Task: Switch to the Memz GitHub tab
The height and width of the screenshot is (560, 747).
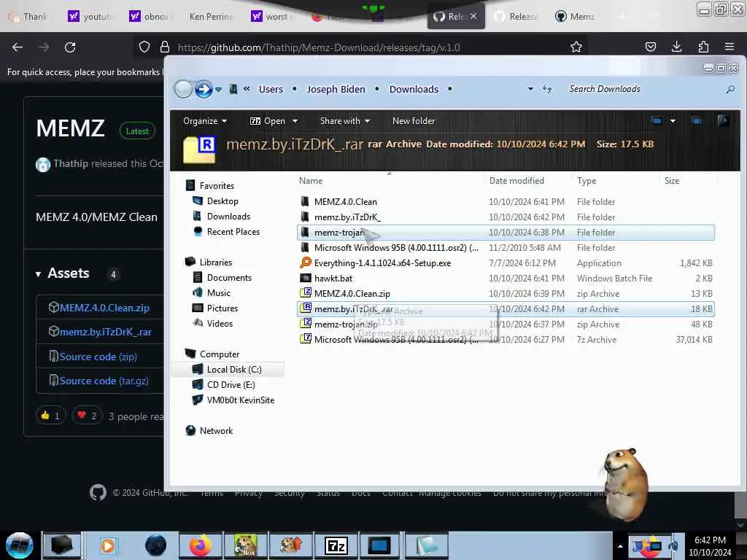Action: pyautogui.click(x=575, y=17)
